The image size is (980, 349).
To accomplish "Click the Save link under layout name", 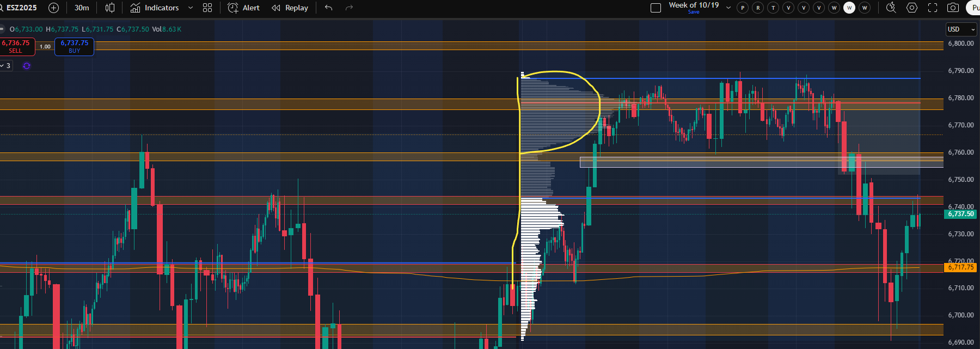I will tap(694, 12).
